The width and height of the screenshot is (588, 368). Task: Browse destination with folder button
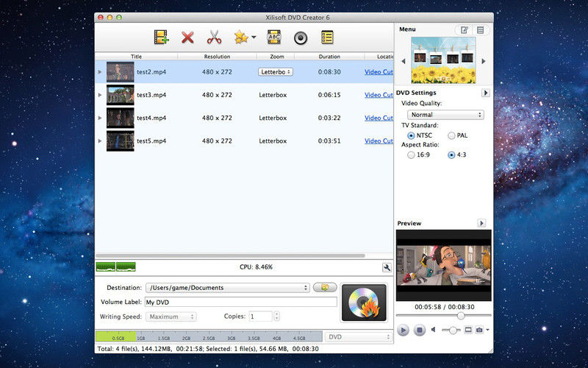pyautogui.click(x=325, y=287)
